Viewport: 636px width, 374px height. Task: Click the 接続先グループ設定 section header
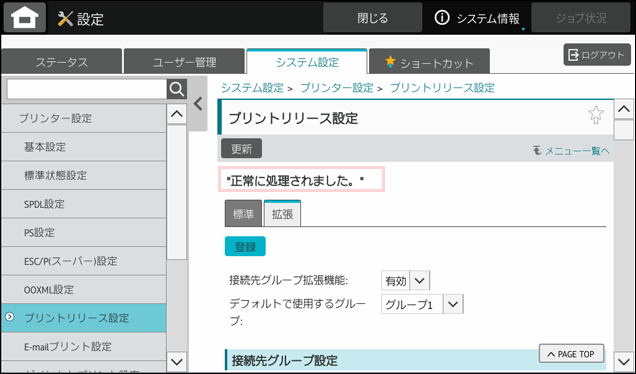pyautogui.click(x=415, y=359)
